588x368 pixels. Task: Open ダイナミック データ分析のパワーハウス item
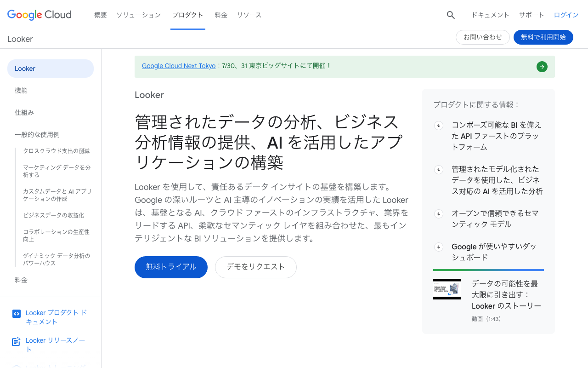pyautogui.click(x=57, y=259)
